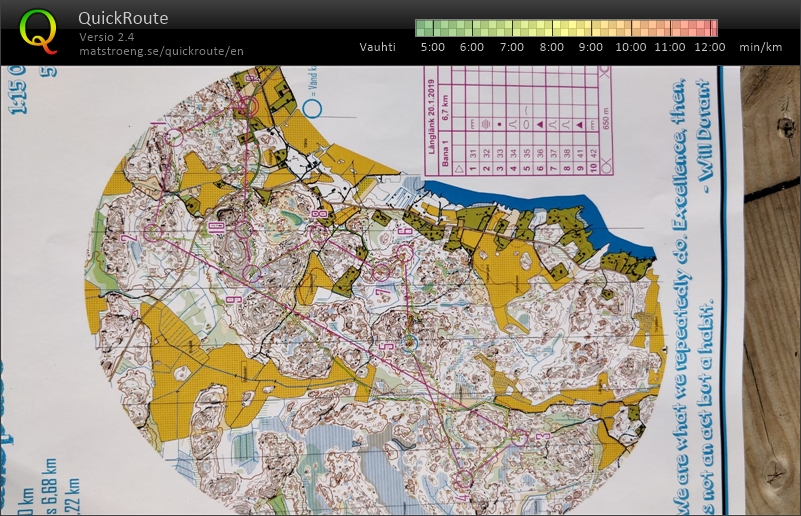Click the 6:00 pace legend value
The width and height of the screenshot is (801, 516).
pyautogui.click(x=472, y=47)
